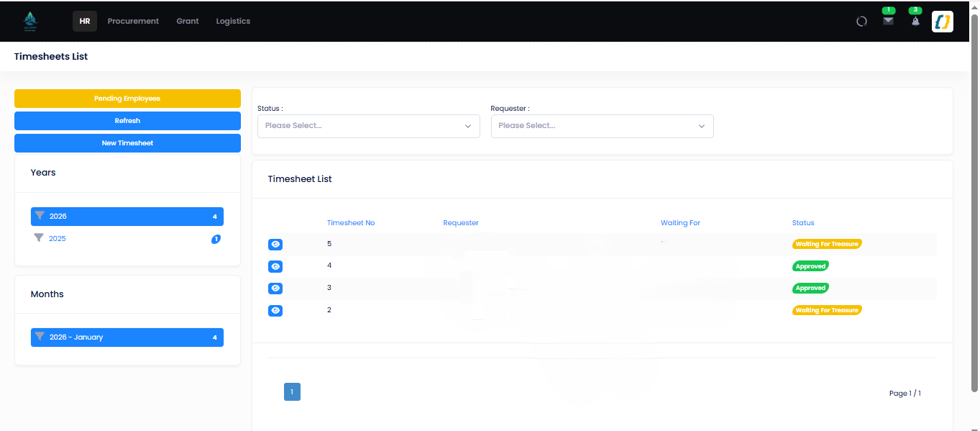
Task: Click the 'Timesheets List' page title
Action: pyautogui.click(x=51, y=56)
